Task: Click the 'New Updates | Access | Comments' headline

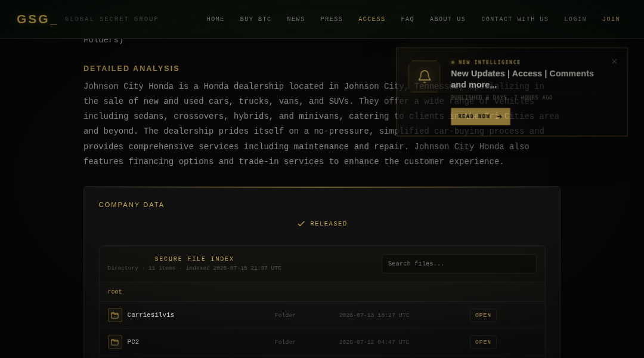Action: click(x=522, y=79)
